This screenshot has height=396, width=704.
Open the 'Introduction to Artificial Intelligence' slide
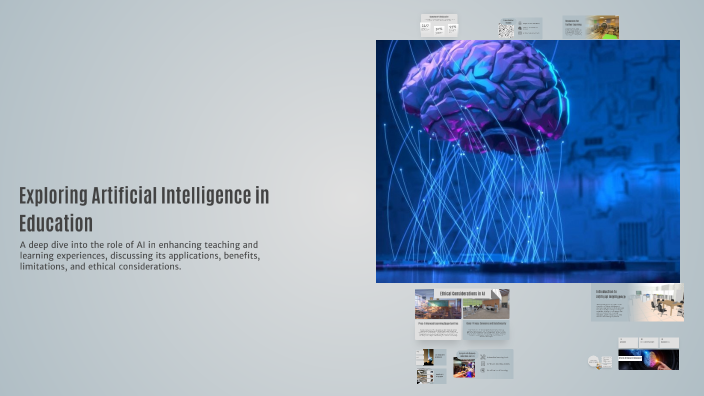637,302
